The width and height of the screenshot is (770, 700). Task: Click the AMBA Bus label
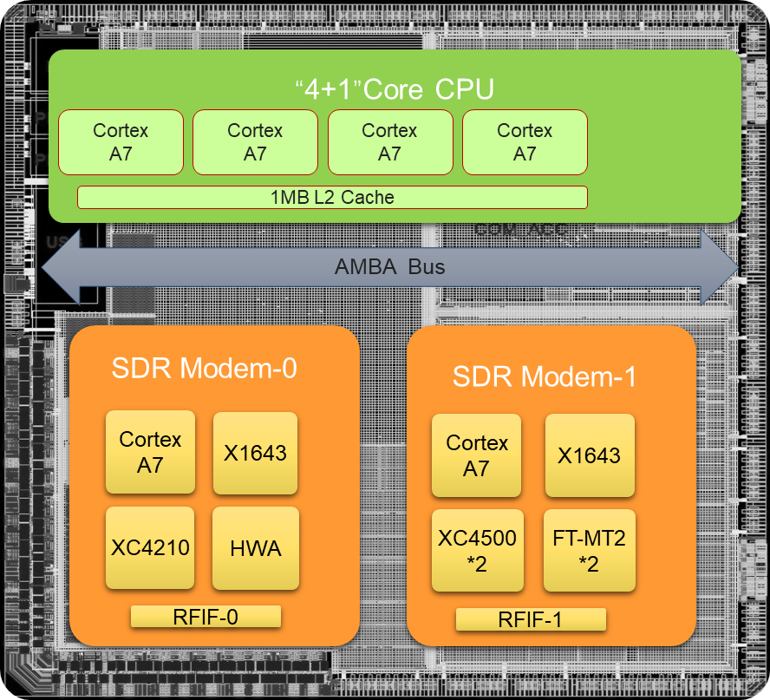coord(389,266)
